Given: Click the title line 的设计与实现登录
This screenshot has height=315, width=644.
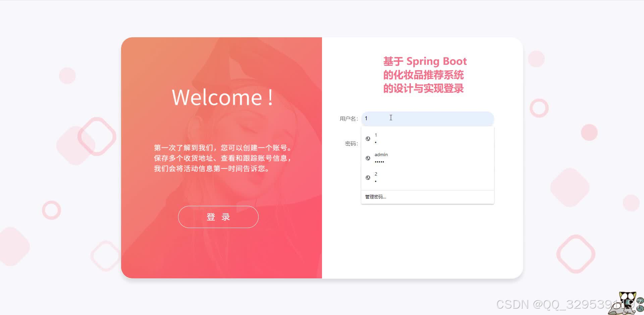Looking at the screenshot, I should point(423,88).
